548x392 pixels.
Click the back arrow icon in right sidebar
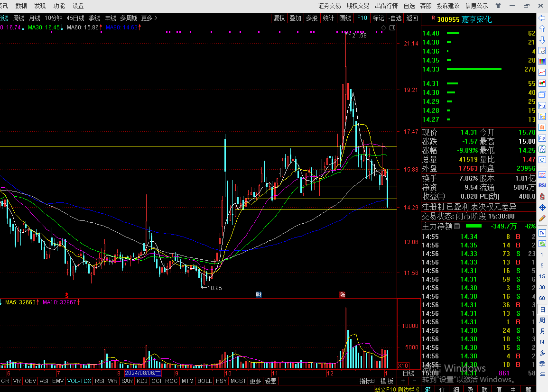pyautogui.click(x=542, y=18)
